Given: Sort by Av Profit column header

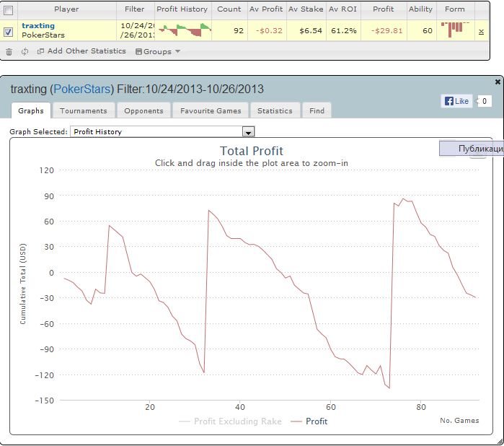Looking at the screenshot, I should click(x=266, y=9).
